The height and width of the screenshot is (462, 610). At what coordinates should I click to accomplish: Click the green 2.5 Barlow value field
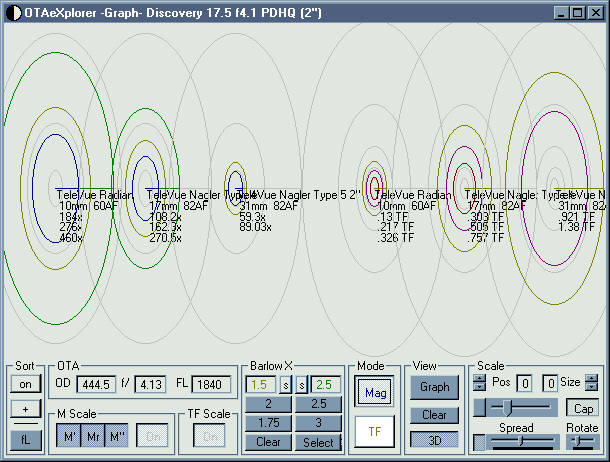click(326, 385)
